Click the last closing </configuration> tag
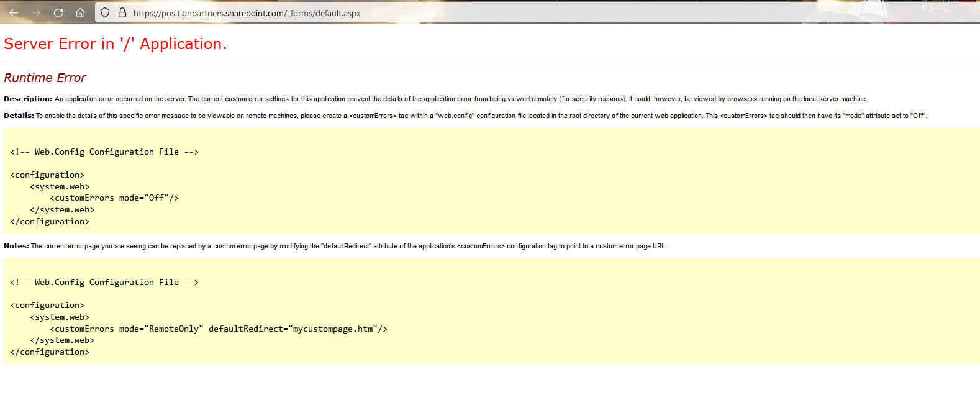Viewport: 980px width, 405px height. pyautogui.click(x=50, y=352)
